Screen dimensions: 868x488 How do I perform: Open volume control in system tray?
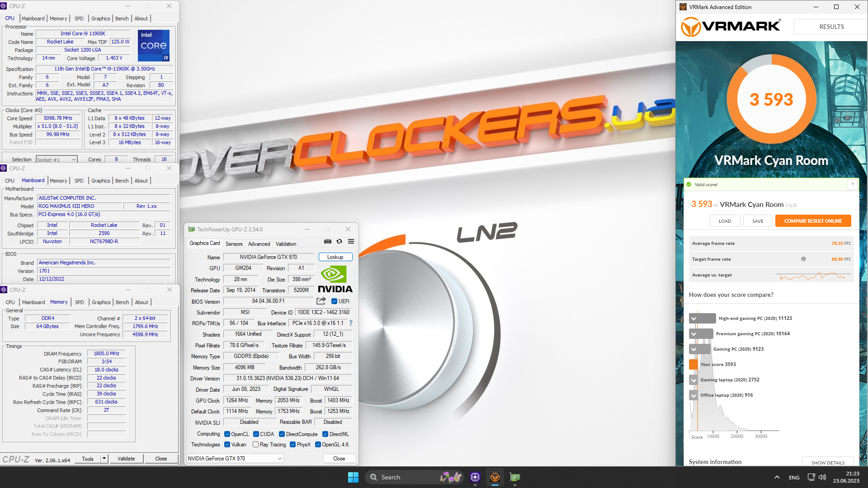(x=822, y=477)
